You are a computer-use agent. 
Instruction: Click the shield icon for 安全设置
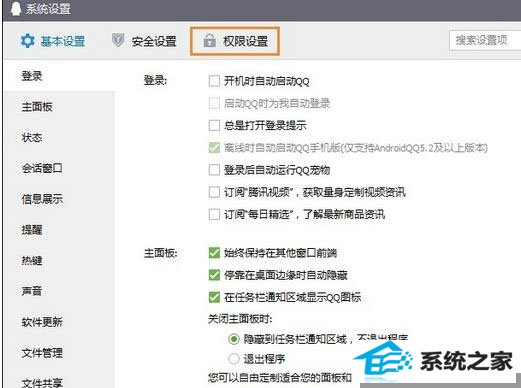click(118, 40)
